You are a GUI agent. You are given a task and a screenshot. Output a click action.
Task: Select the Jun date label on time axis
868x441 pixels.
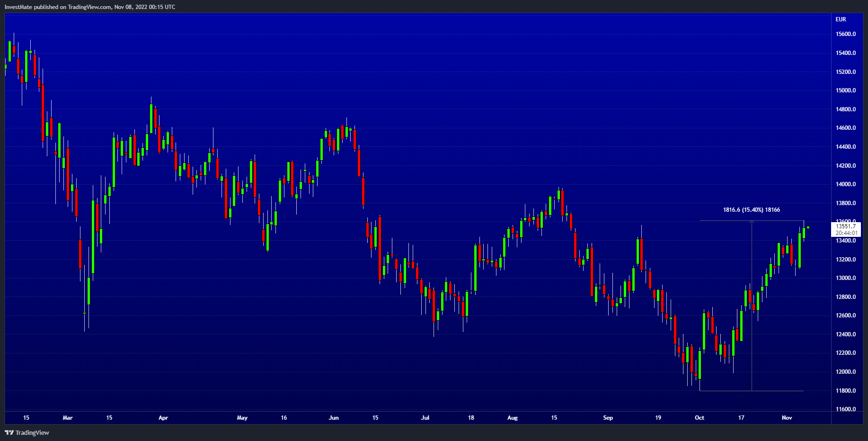[334, 418]
